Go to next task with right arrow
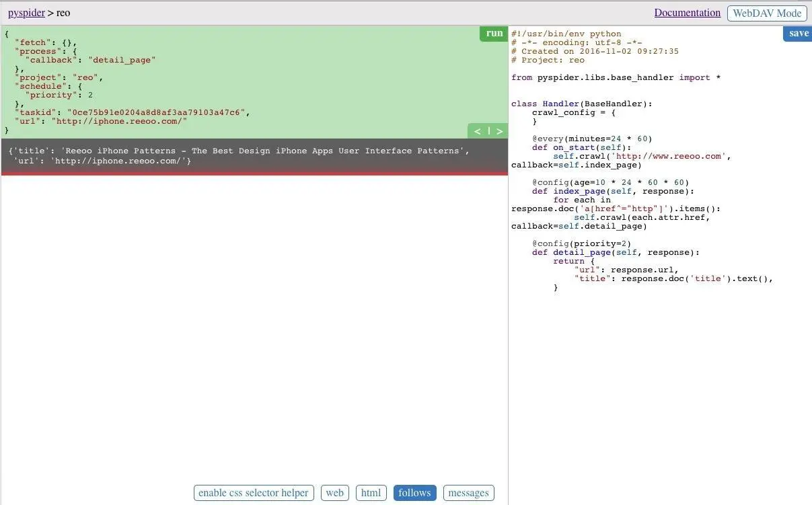The height and width of the screenshot is (505, 812). 499,131
